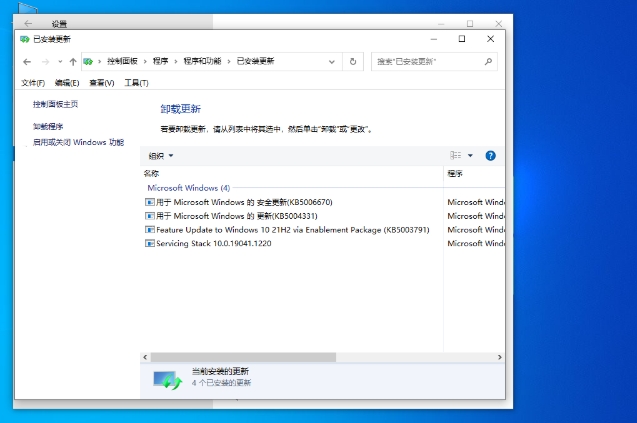
Task: Open the 控制面板主页 link
Action: tap(55, 104)
